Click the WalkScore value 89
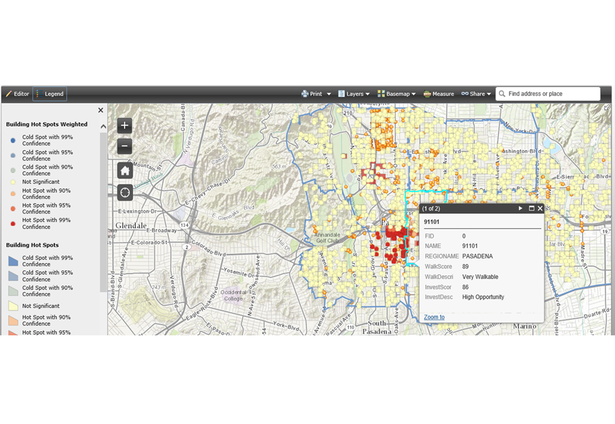 pos(465,266)
